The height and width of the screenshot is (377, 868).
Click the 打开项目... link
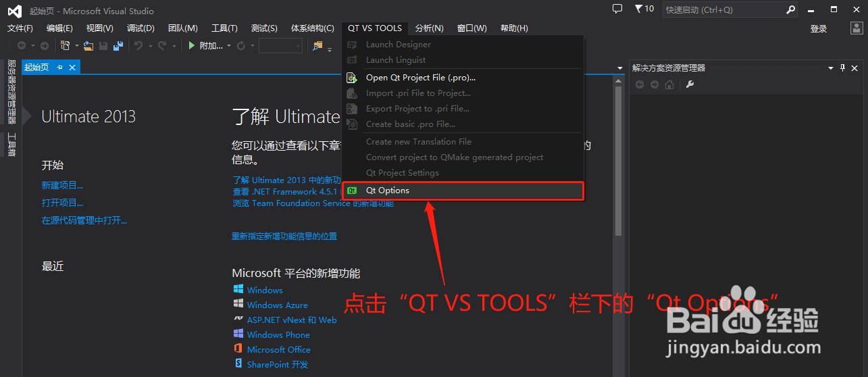click(62, 203)
